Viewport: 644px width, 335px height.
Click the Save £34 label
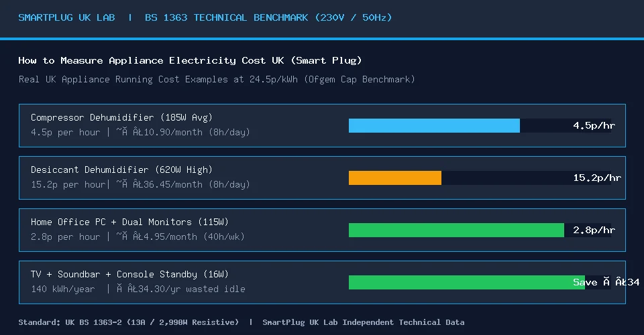[606, 282]
